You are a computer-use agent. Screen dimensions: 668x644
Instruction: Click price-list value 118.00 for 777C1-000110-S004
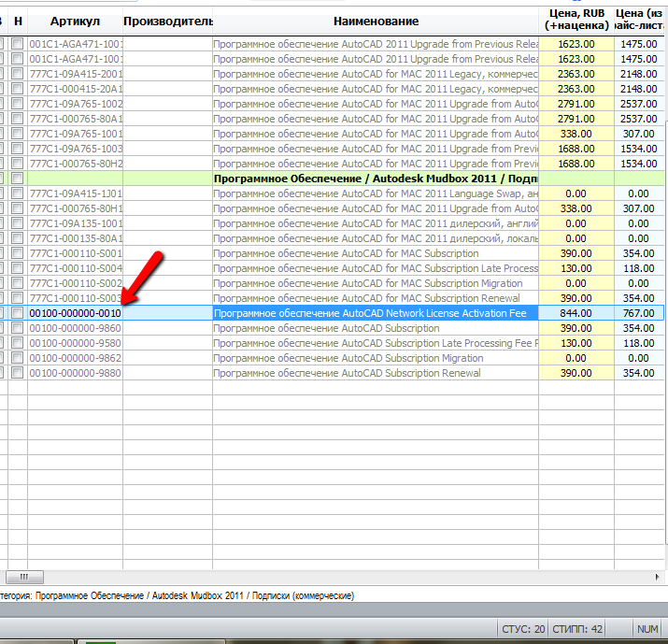coord(639,268)
